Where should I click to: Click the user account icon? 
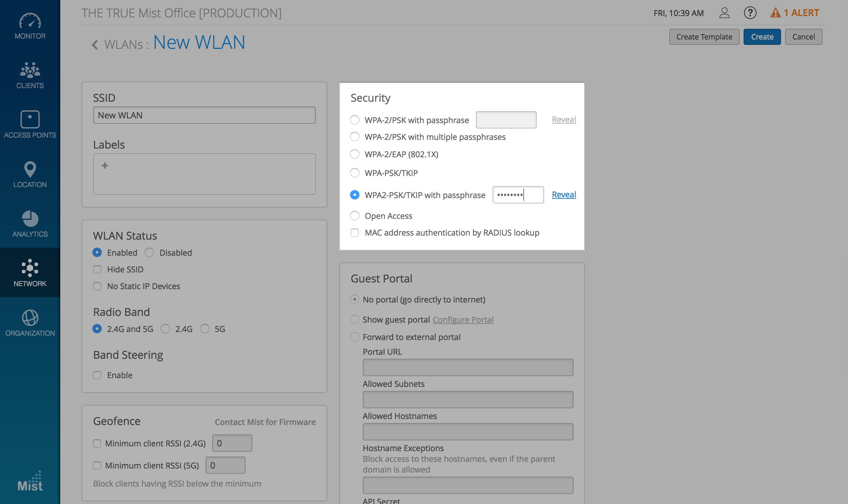(724, 13)
